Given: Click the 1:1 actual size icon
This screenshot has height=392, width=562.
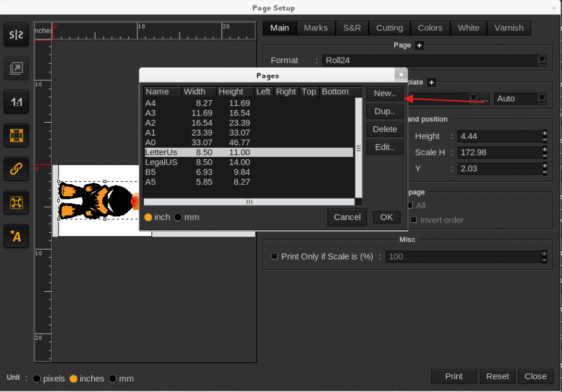Looking at the screenshot, I should (16, 102).
